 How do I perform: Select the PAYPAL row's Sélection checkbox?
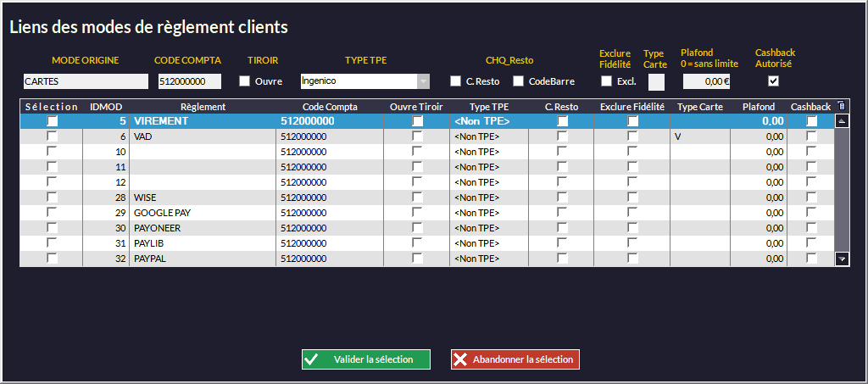pyautogui.click(x=52, y=258)
